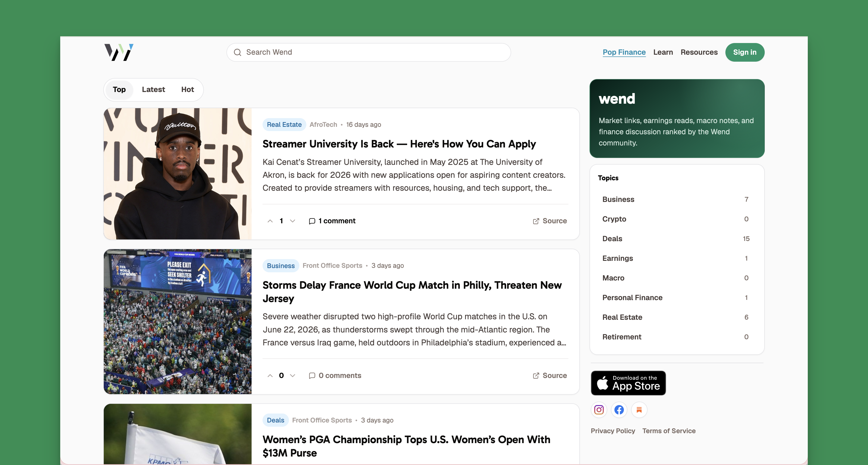
Task: Open Kai Cenat post thumbnail
Action: (178, 174)
